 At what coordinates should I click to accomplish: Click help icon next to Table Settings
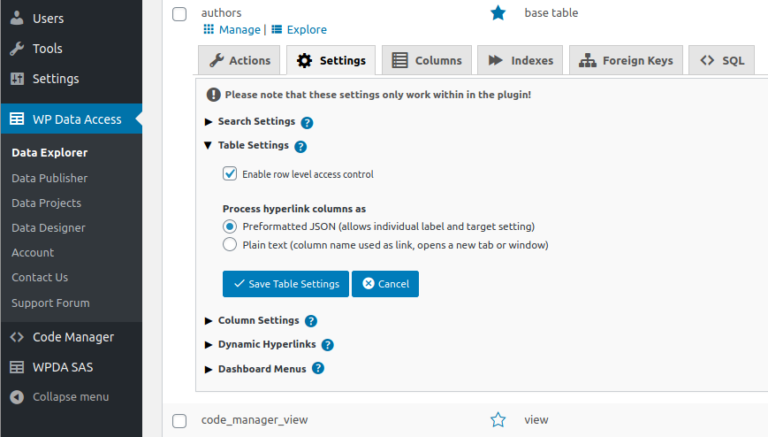[x=300, y=146]
